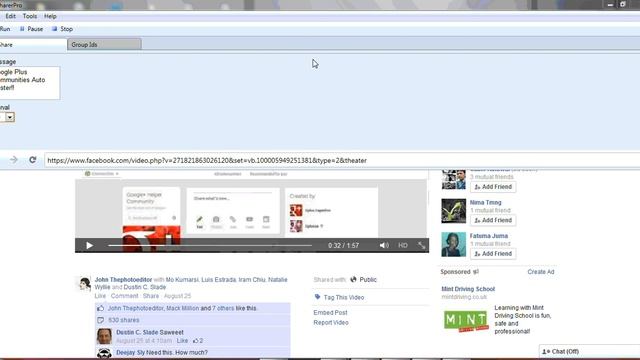Click Tag This Video
This screenshot has width=640, height=360.
(344, 298)
